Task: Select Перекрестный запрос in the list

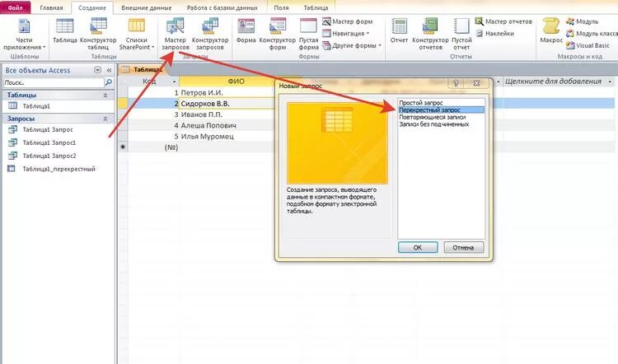Action: tap(442, 110)
